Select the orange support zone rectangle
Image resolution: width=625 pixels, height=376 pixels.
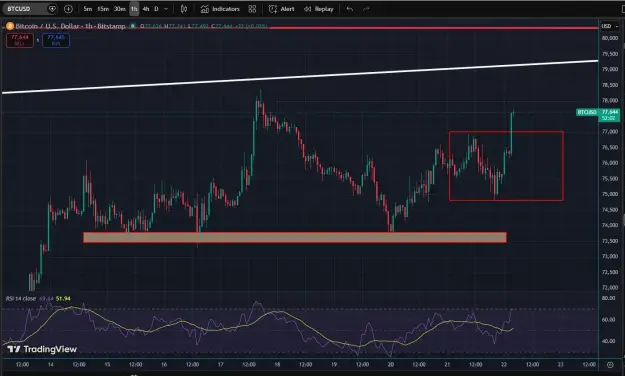click(x=295, y=238)
